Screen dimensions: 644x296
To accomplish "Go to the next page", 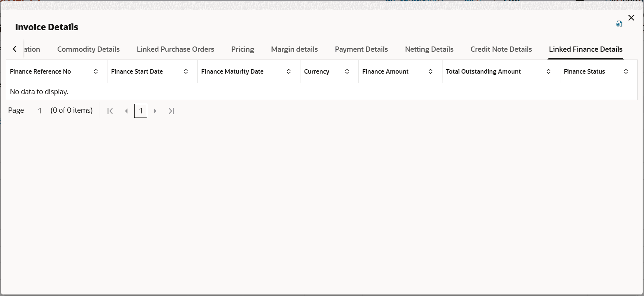I will 155,111.
